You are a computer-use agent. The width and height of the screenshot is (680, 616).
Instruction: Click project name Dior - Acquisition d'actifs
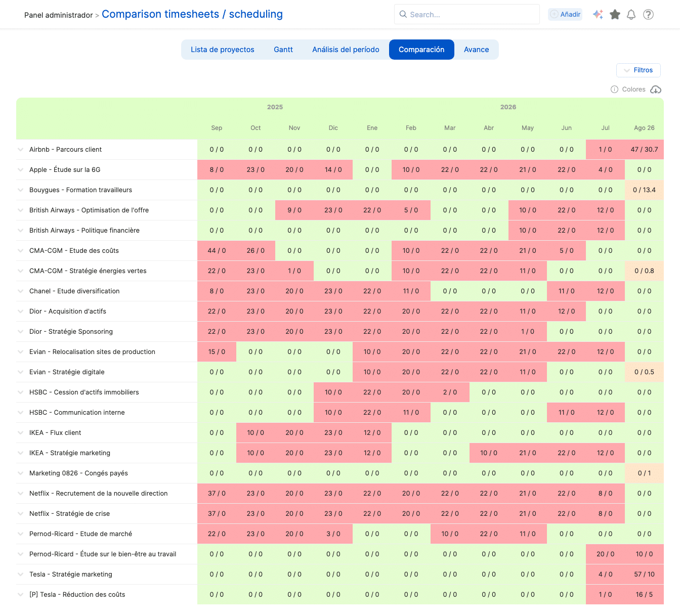pos(68,312)
